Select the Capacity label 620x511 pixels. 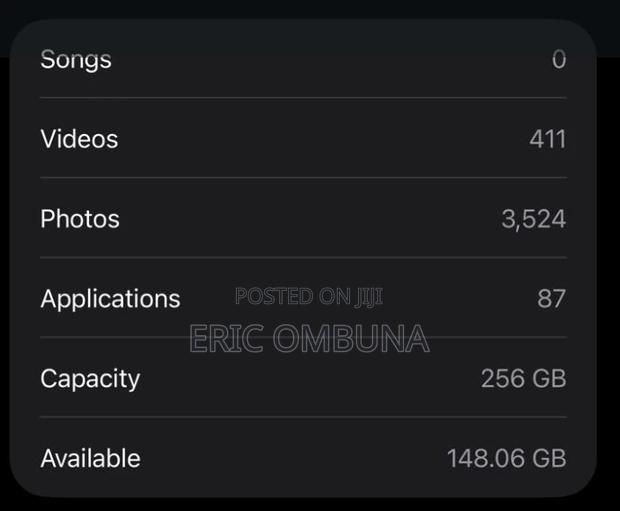pyautogui.click(x=90, y=379)
